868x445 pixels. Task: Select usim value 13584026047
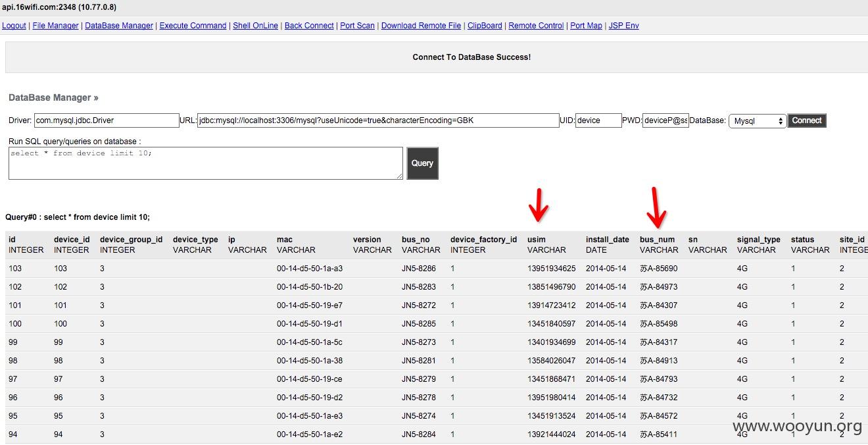point(552,361)
